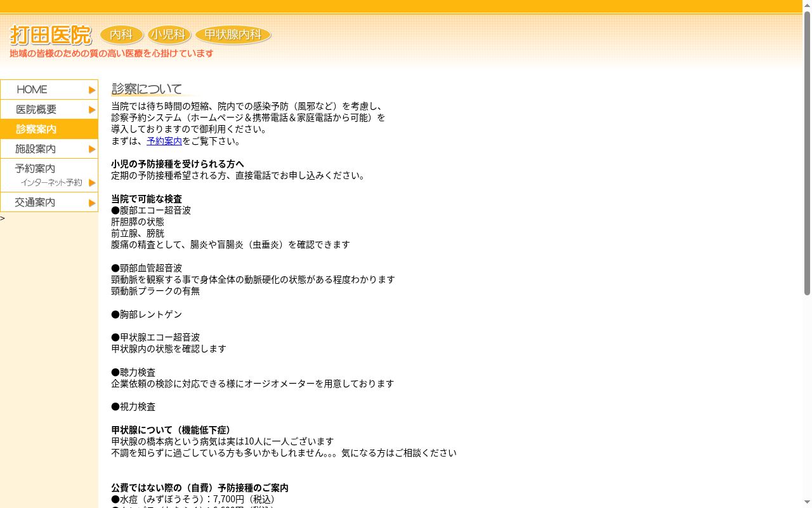812x508 pixels.
Task: Click the 肝胆膵の状態 line
Action: point(138,222)
